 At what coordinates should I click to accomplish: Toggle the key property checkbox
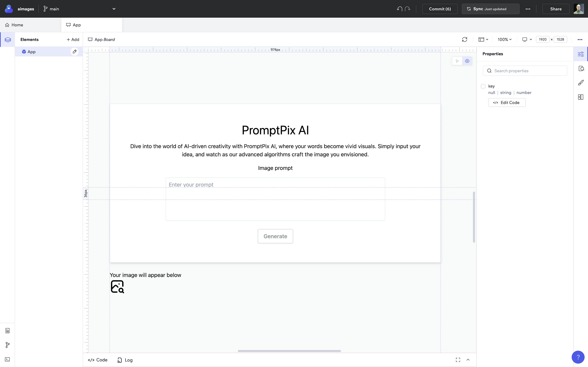pos(483,86)
